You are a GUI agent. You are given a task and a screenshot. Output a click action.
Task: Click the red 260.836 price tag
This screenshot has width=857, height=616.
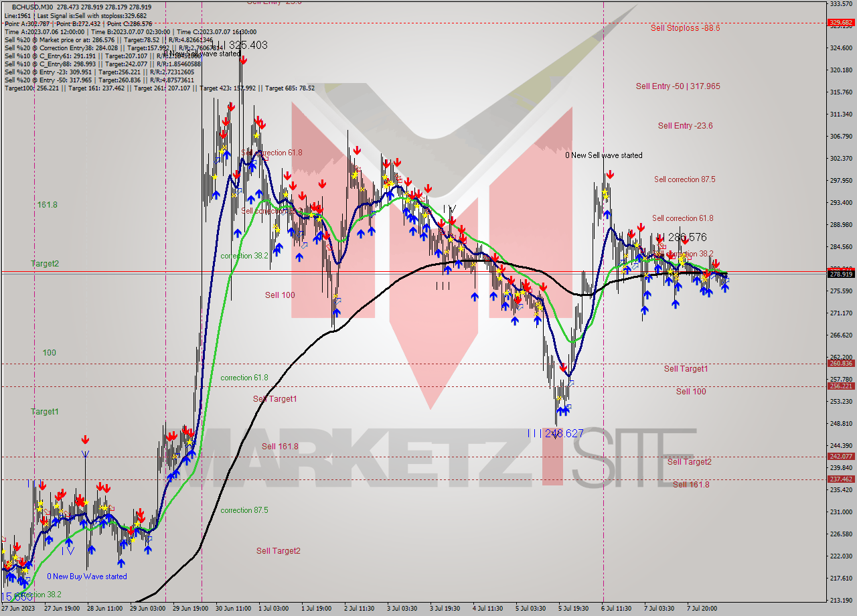coord(842,364)
